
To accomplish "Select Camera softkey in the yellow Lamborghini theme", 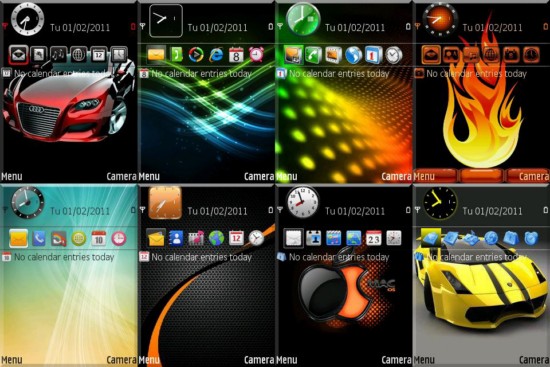I will pos(534,360).
